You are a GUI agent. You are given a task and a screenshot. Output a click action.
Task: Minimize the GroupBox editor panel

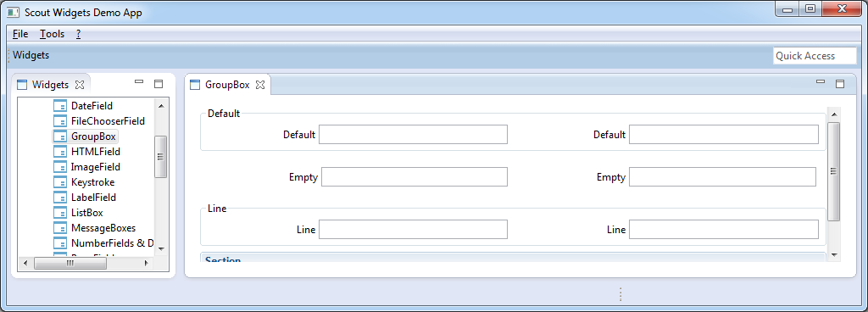coord(821,82)
